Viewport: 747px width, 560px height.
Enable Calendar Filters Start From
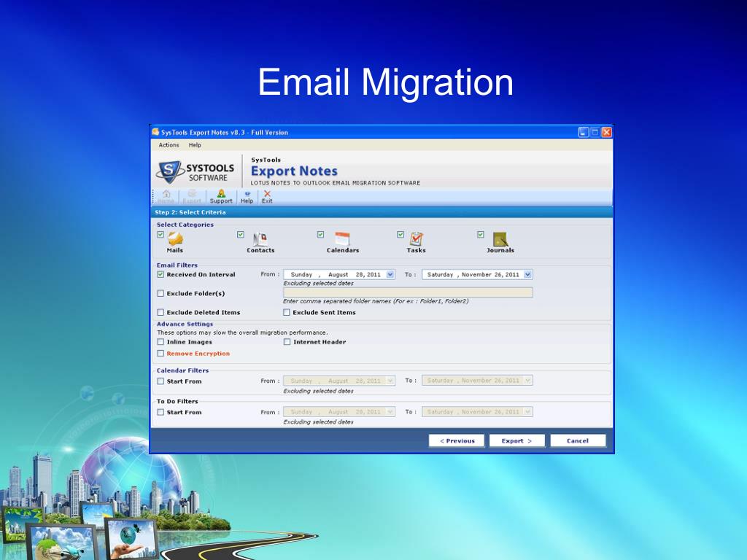pyautogui.click(x=160, y=381)
